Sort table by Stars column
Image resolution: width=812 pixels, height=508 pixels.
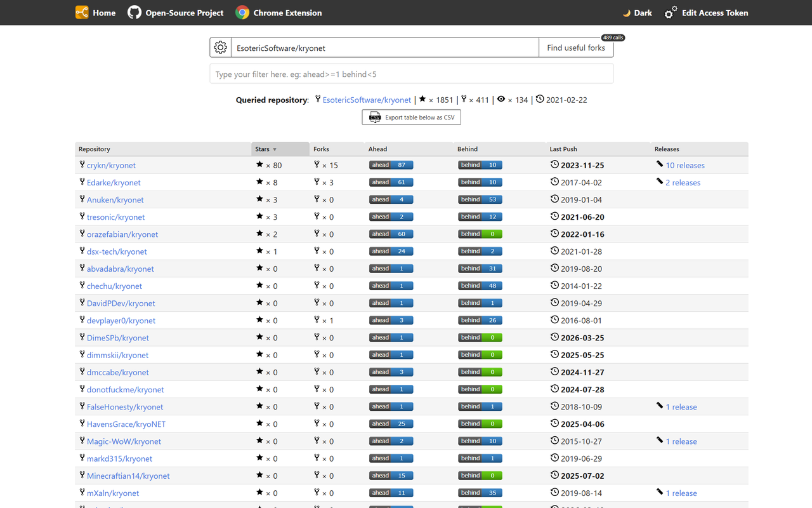[280, 149]
